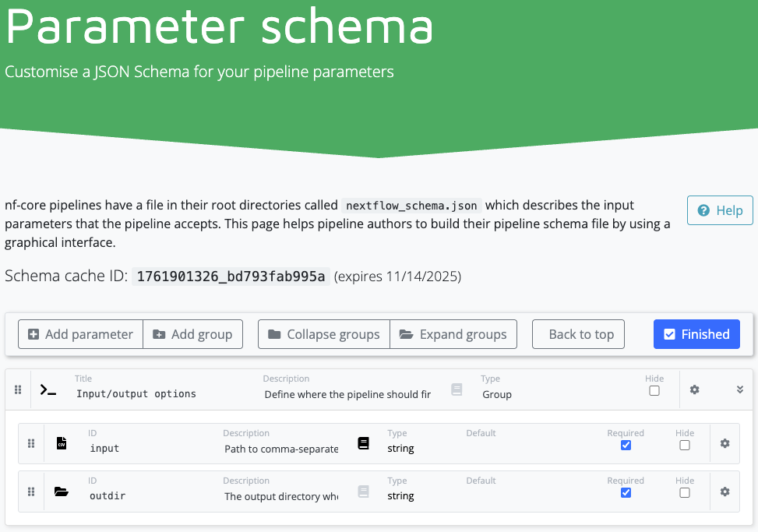This screenshot has width=758, height=532.
Task: Open the settings gear for the outdir parameter
Action: [725, 491]
